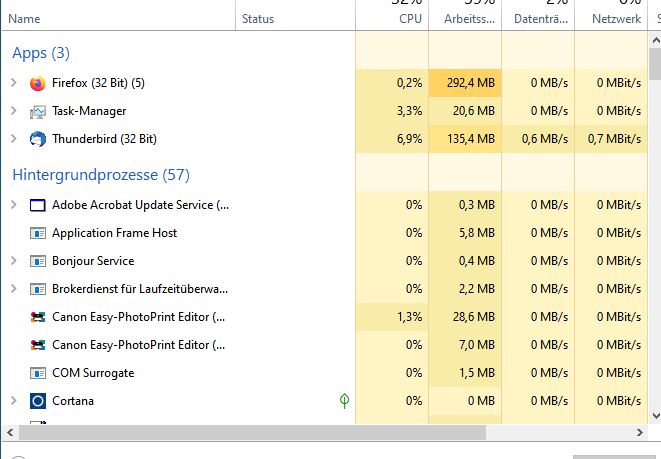The width and height of the screenshot is (661, 459).
Task: Expand Adobe Acrobat Update Service row
Action: coord(13,205)
